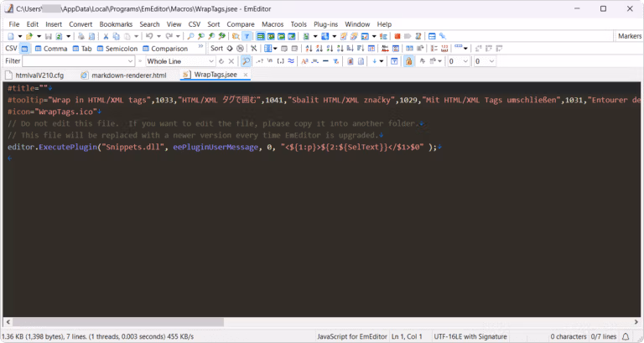Screen dimensions: 644x343
Task: Click the Find magnifier icon
Action: (190, 36)
